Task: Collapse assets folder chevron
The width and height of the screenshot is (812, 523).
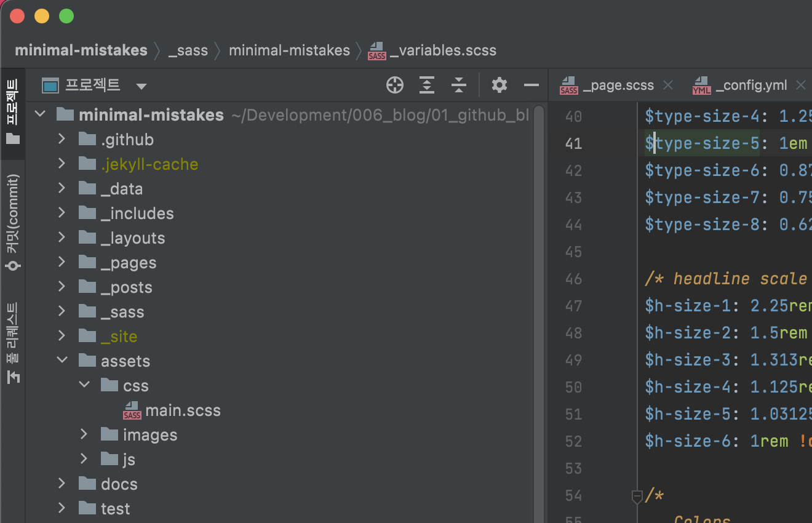Action: [62, 360]
